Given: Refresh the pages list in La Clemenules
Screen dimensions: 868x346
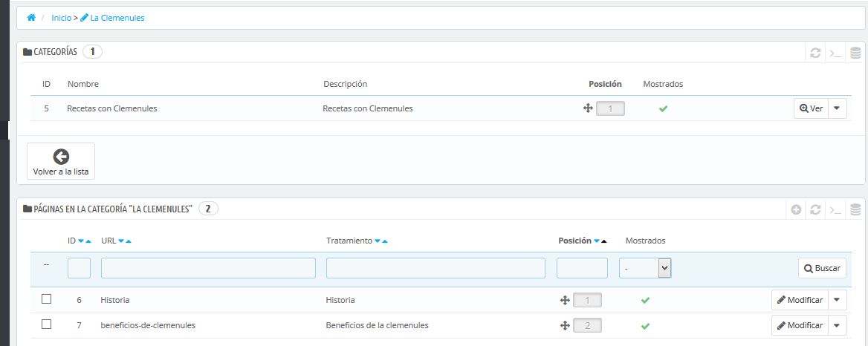Looking at the screenshot, I should click(x=815, y=210).
